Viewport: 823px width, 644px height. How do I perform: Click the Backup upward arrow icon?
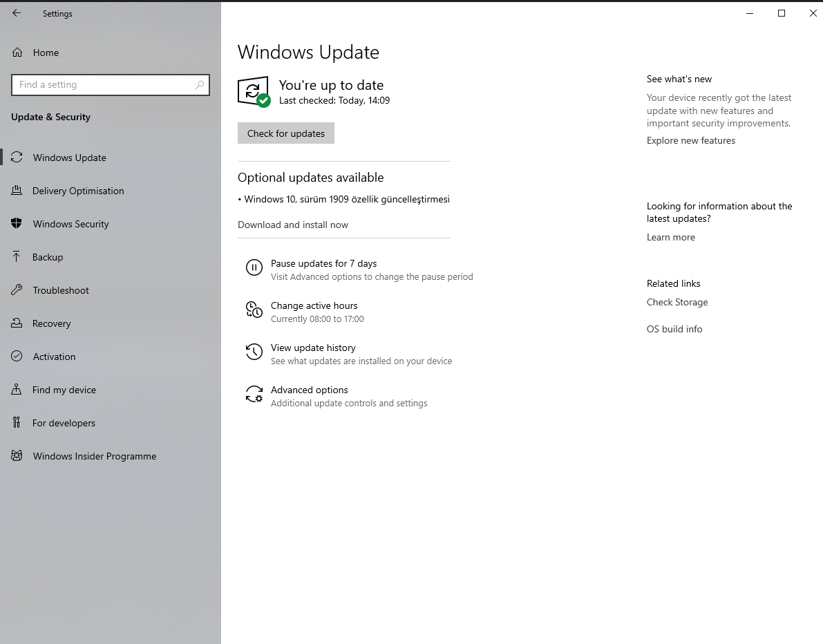point(17,256)
